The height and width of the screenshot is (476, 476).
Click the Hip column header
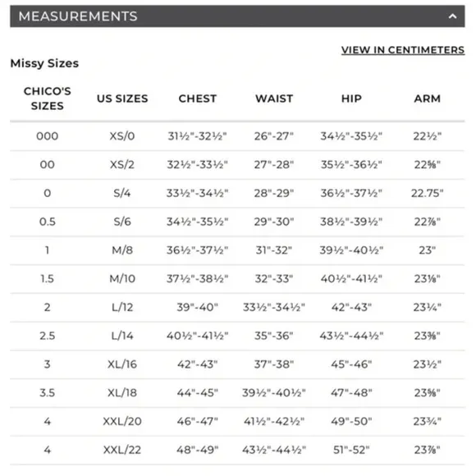351,98
